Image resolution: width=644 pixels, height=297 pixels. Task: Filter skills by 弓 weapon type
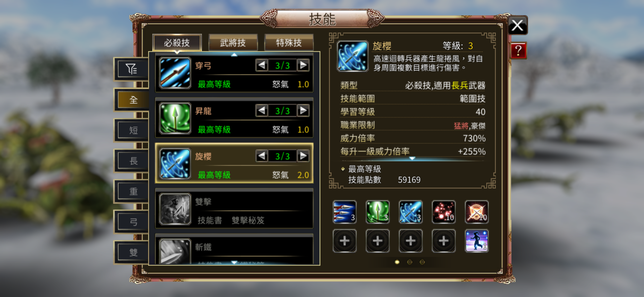tap(133, 222)
